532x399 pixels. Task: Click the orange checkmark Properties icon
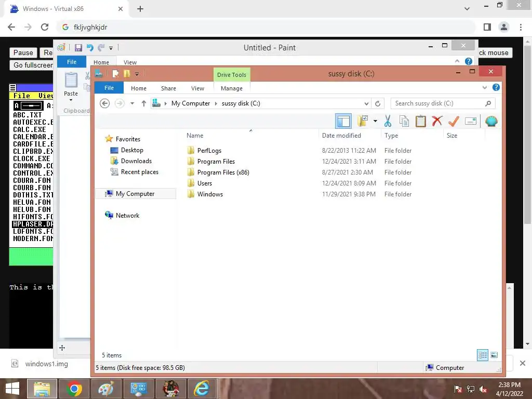point(454,121)
